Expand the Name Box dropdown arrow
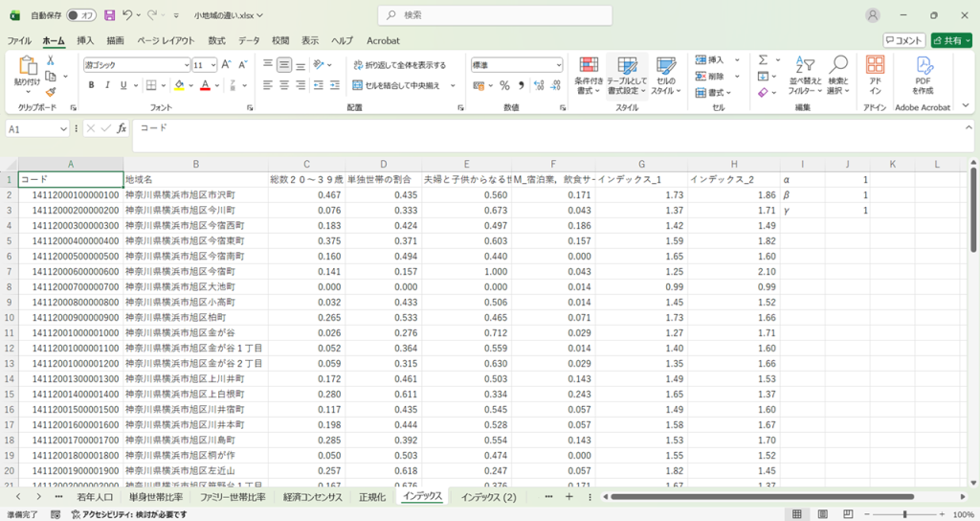The height and width of the screenshot is (521, 980). 63,128
